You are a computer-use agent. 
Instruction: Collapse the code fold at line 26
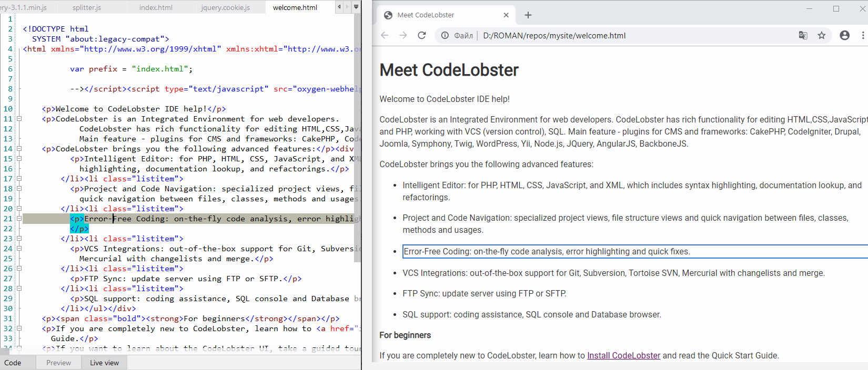point(19,269)
